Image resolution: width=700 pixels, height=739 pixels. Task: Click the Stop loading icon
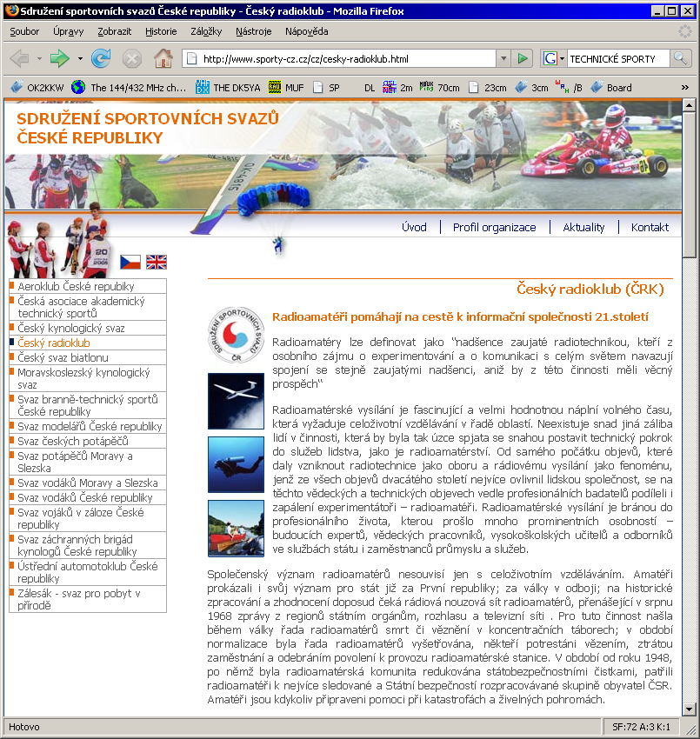click(132, 59)
